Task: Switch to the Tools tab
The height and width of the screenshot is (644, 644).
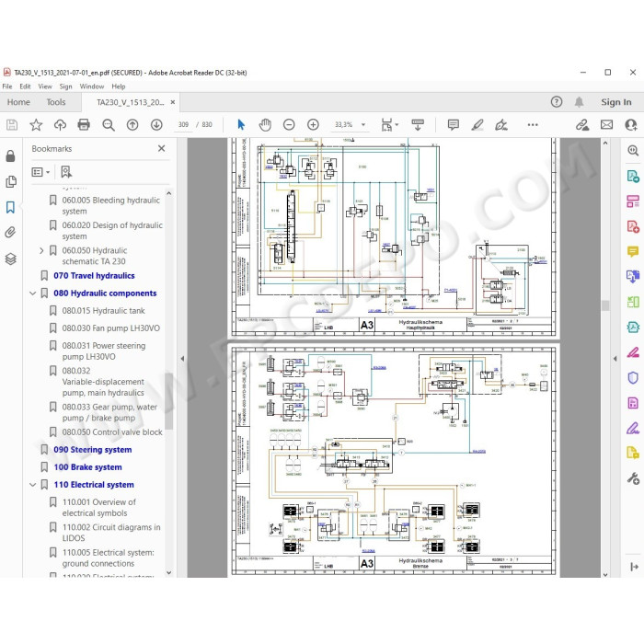Action: [56, 102]
